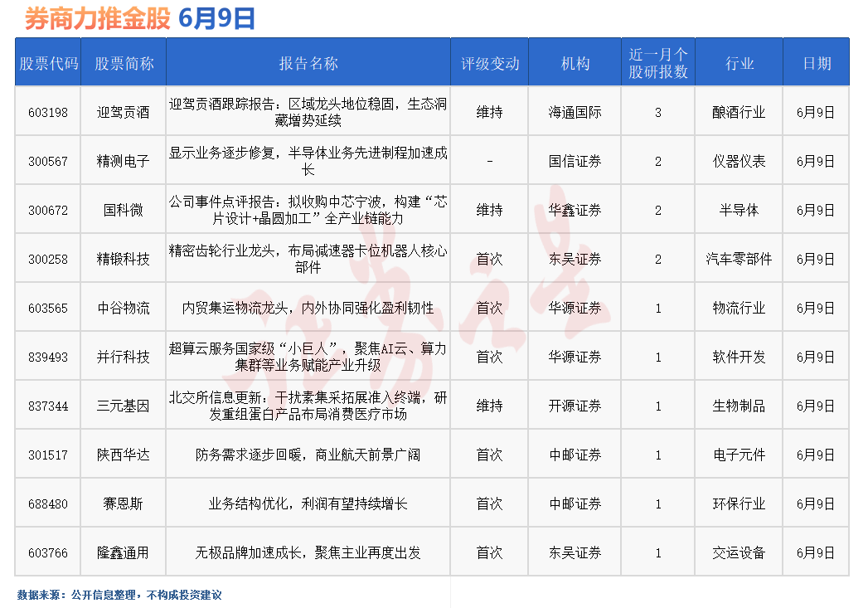Click report title 北交所信息更新
868x608 pixels.
[x=308, y=406]
